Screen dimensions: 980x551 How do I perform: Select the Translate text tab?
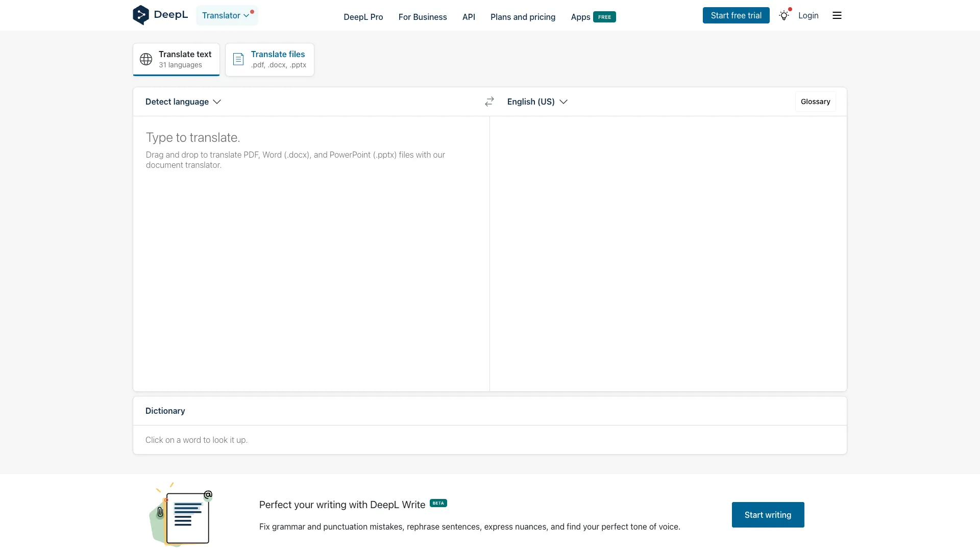coord(176,59)
